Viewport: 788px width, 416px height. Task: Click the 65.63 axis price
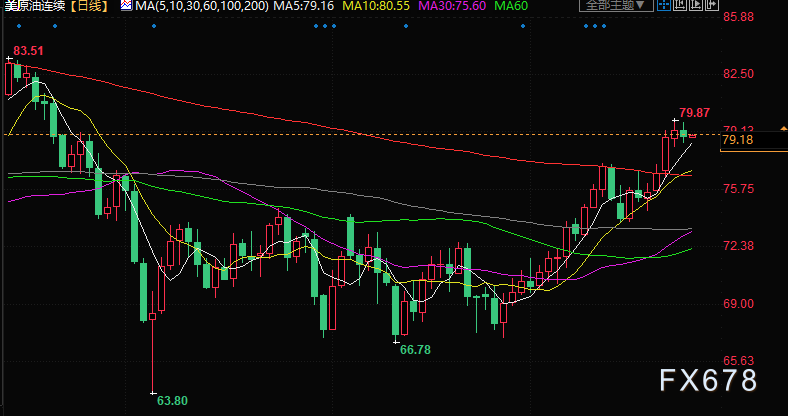738,361
